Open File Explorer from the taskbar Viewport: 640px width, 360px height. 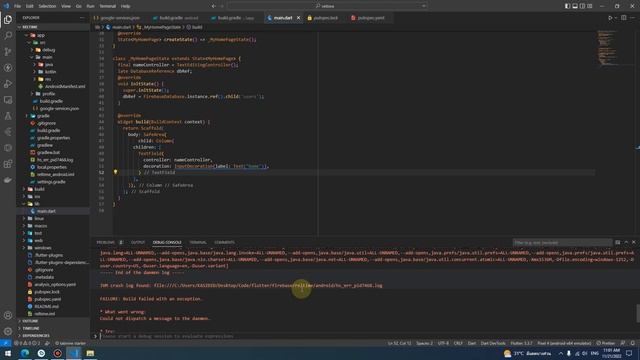90,353
